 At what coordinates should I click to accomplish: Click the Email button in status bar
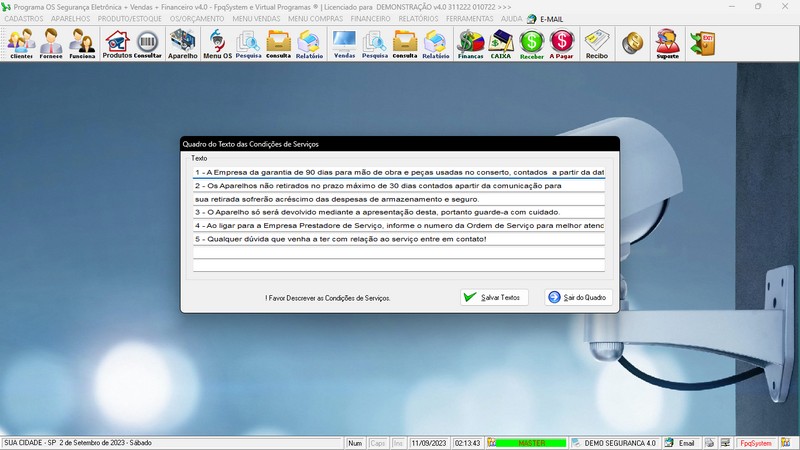[x=681, y=443]
